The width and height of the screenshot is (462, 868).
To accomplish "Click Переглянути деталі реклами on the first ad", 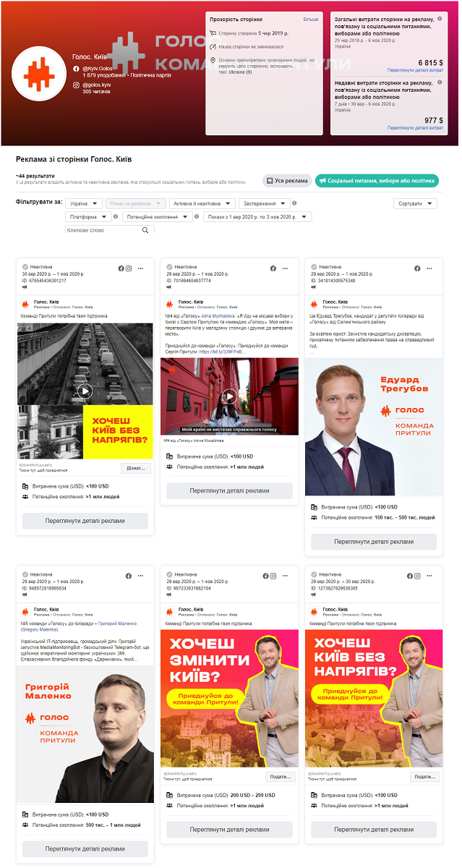I will (x=85, y=521).
